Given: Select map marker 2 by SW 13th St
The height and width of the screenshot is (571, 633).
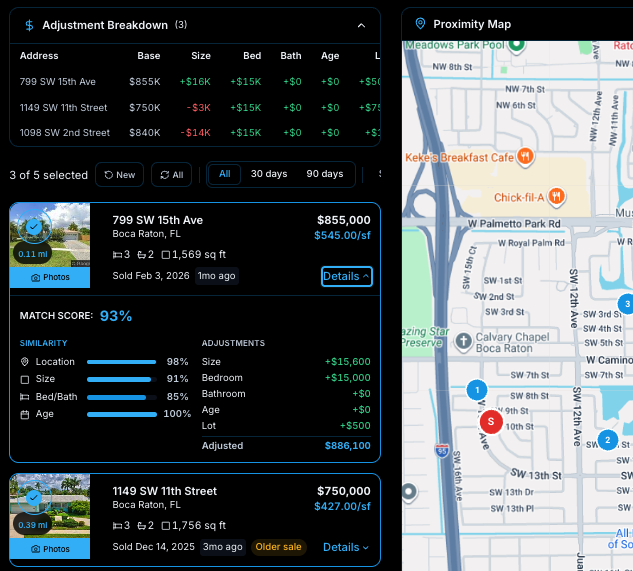Looking at the screenshot, I should (607, 440).
